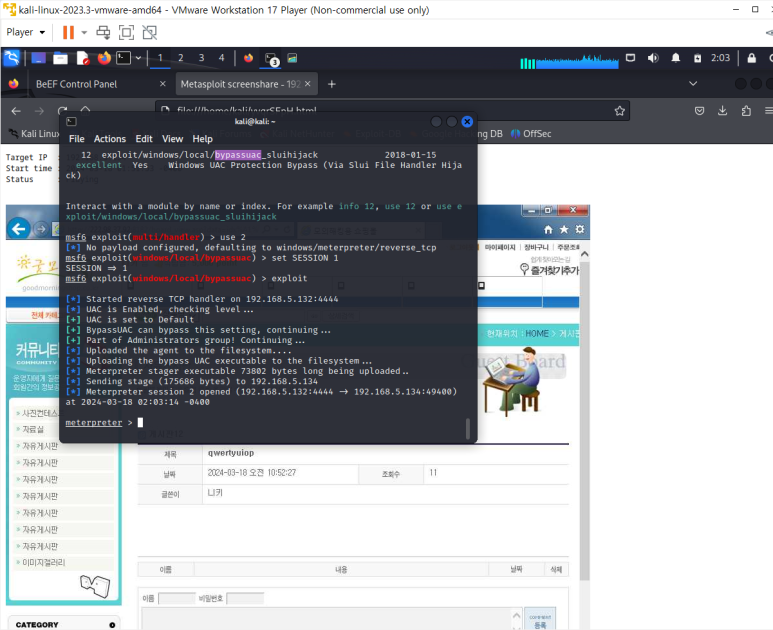The width and height of the screenshot is (773, 630).
Task: Open the terminal Edit menu
Action: pos(144,139)
